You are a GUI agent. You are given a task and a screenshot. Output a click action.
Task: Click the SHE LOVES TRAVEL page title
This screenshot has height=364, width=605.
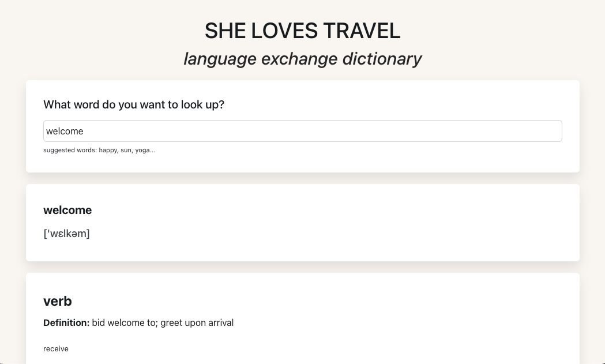pyautogui.click(x=302, y=31)
